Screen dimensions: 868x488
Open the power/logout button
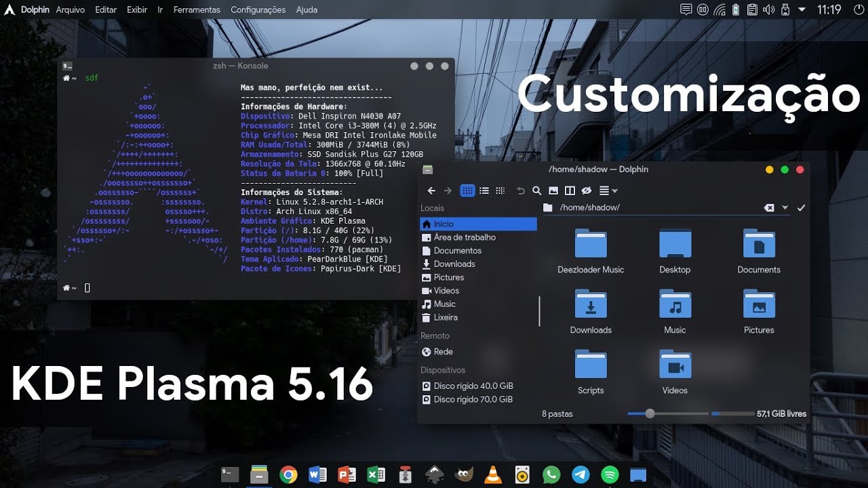(858, 9)
